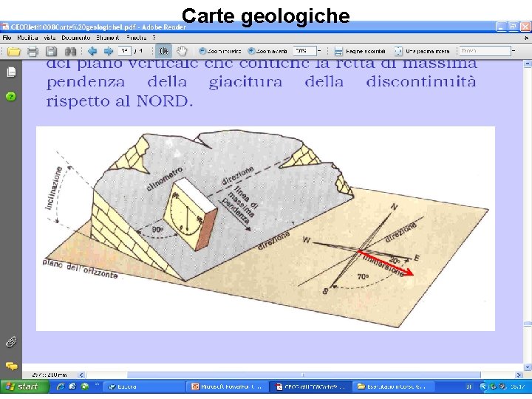Open the Modifica menu

point(27,38)
